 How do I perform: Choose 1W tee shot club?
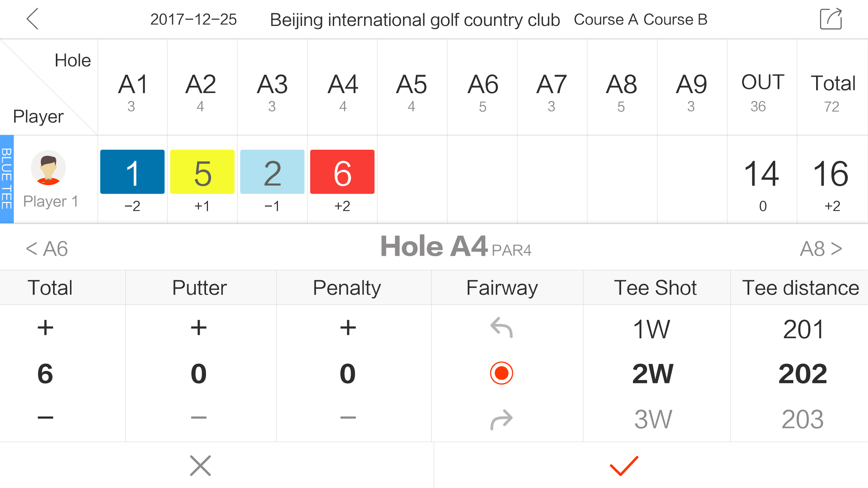click(x=652, y=329)
